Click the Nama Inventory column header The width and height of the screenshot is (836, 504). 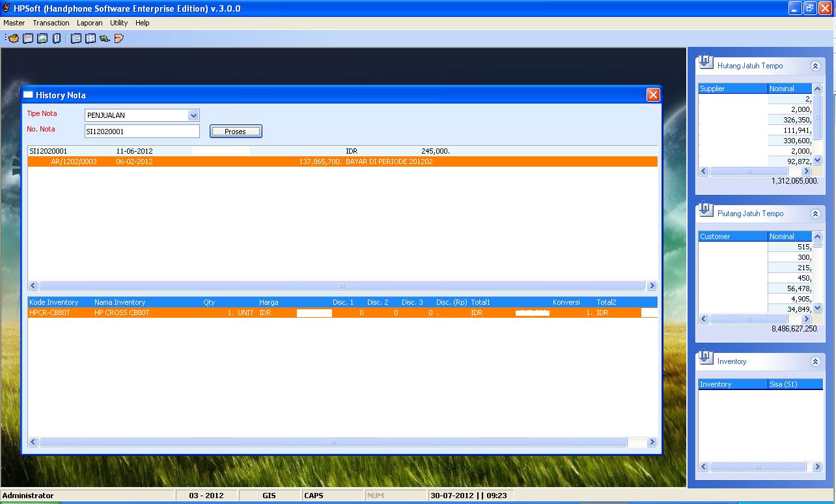click(120, 302)
